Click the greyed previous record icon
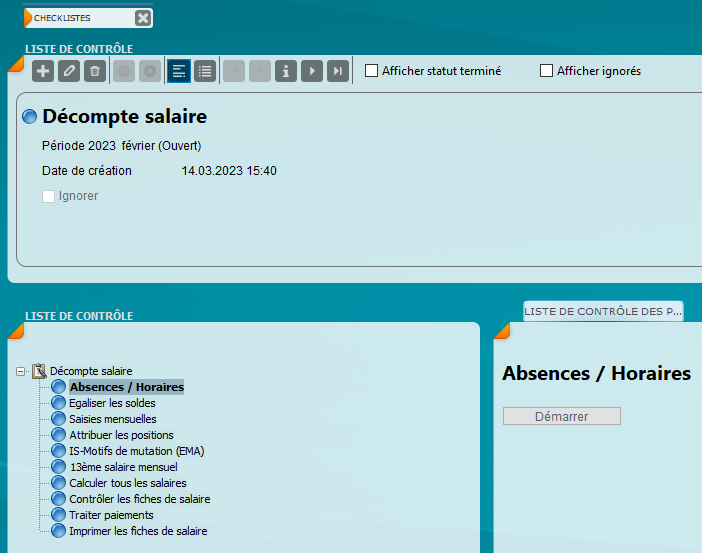 (x=260, y=71)
